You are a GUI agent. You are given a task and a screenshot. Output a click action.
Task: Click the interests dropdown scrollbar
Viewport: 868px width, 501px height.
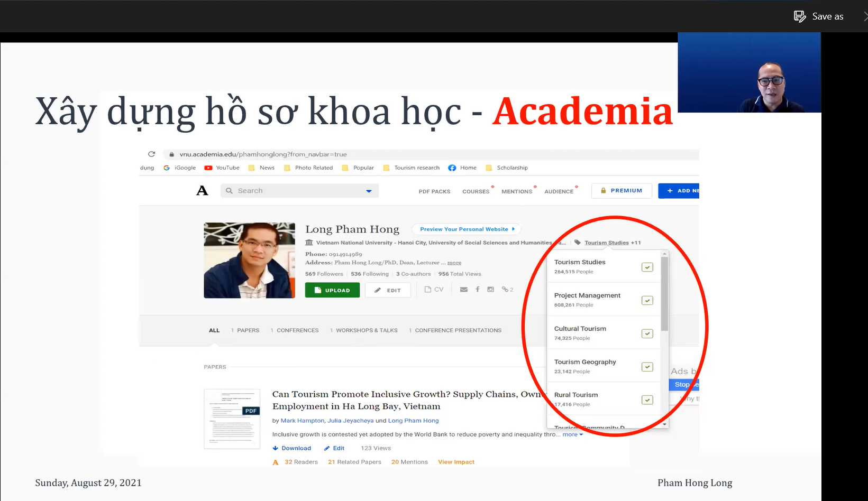point(665,294)
